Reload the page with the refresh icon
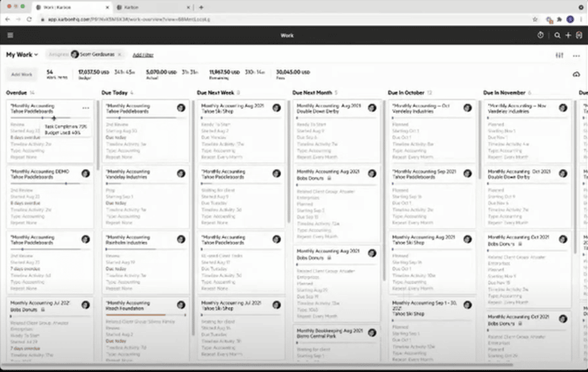The width and height of the screenshot is (588, 372). point(29,19)
